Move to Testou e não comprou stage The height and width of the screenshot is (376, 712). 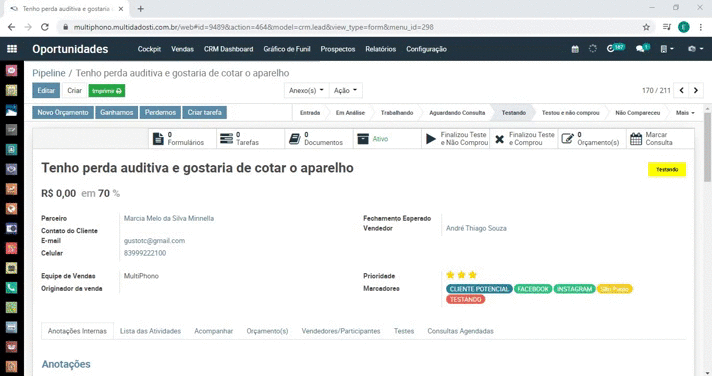coord(570,113)
